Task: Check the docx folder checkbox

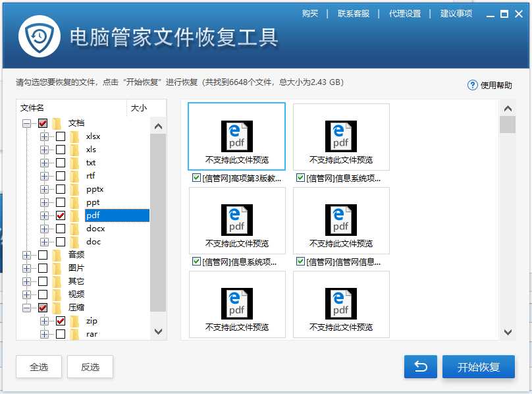Action: pos(61,229)
